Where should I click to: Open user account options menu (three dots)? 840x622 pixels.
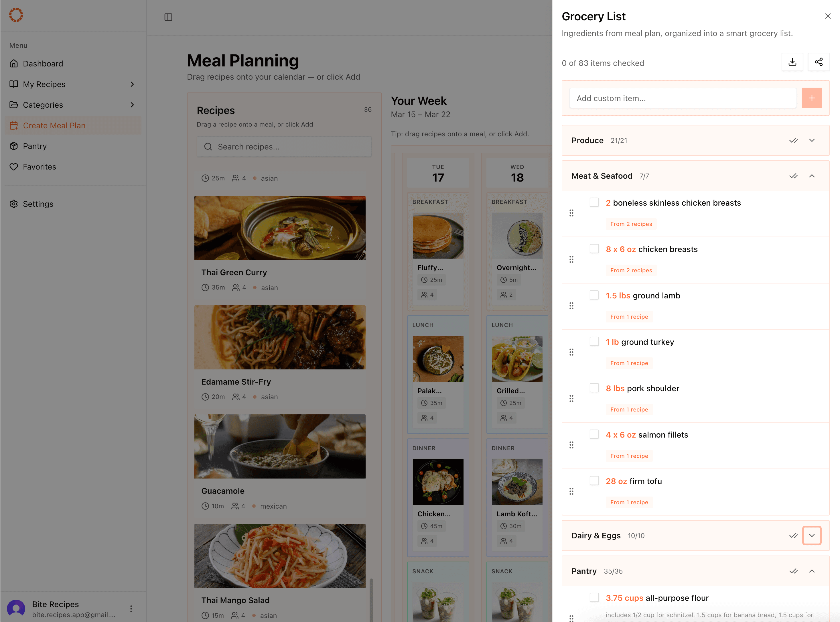pyautogui.click(x=131, y=609)
